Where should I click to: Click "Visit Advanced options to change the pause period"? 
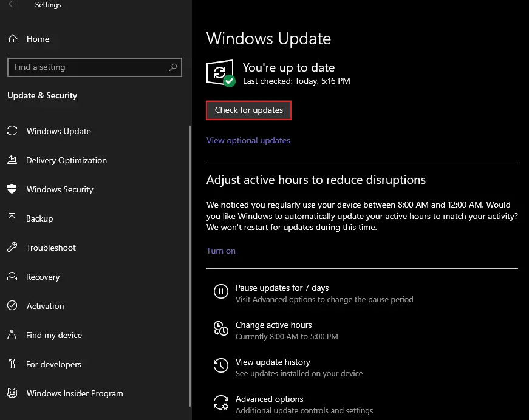click(324, 299)
